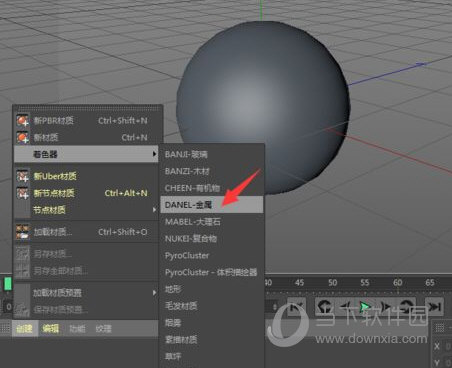Select the BANJI-玻璃 glass shader

pos(212,154)
